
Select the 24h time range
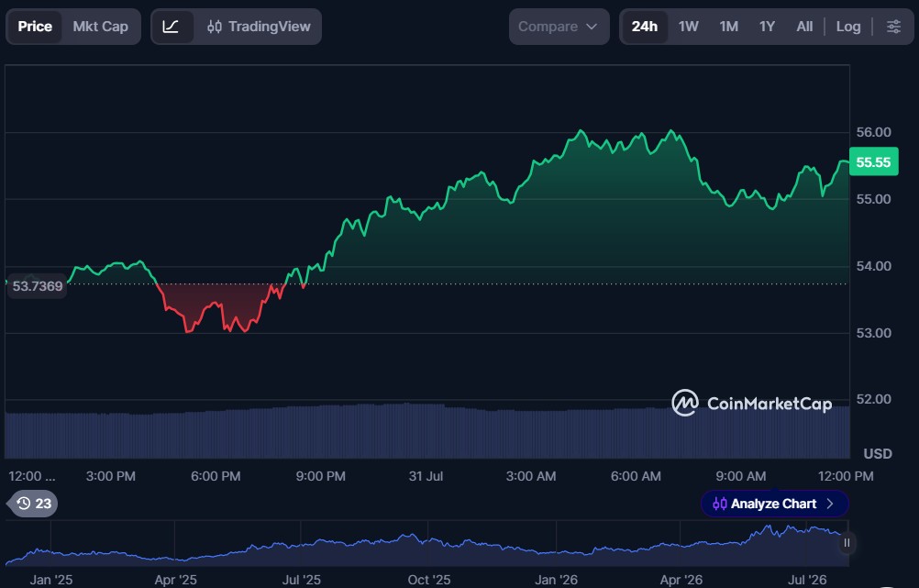click(644, 27)
